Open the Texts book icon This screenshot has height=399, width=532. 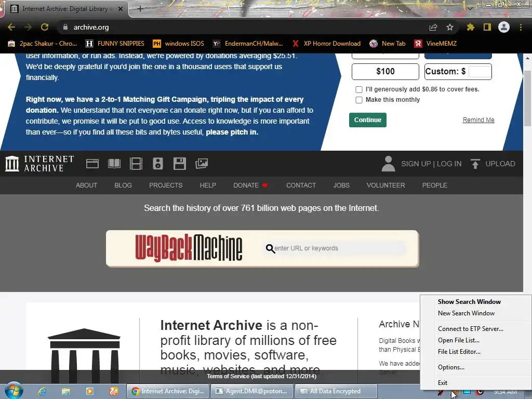(114, 164)
